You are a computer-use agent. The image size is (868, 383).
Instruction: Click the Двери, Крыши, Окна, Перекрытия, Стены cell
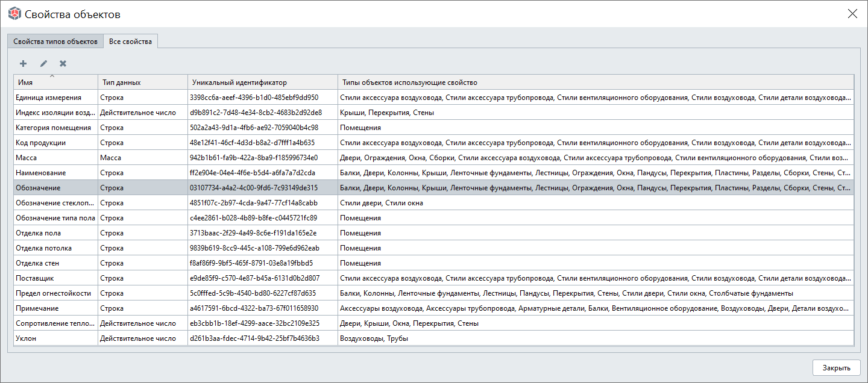[x=596, y=323]
